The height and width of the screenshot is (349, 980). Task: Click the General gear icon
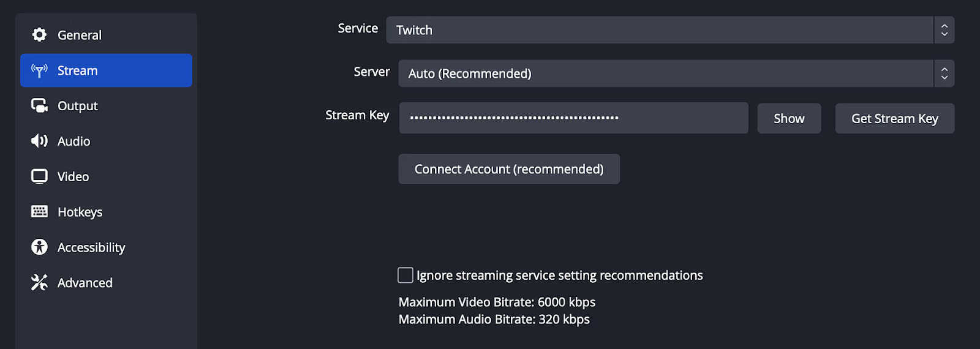(39, 35)
